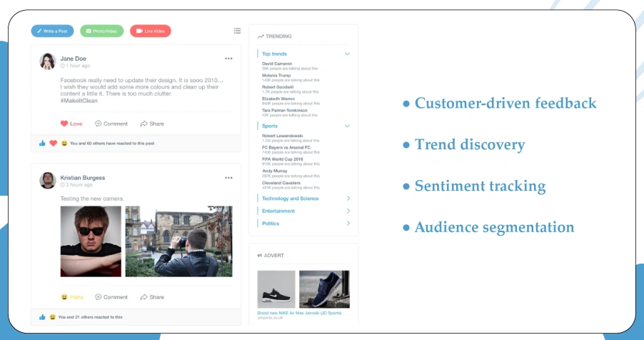Start a Live Video

(x=150, y=31)
